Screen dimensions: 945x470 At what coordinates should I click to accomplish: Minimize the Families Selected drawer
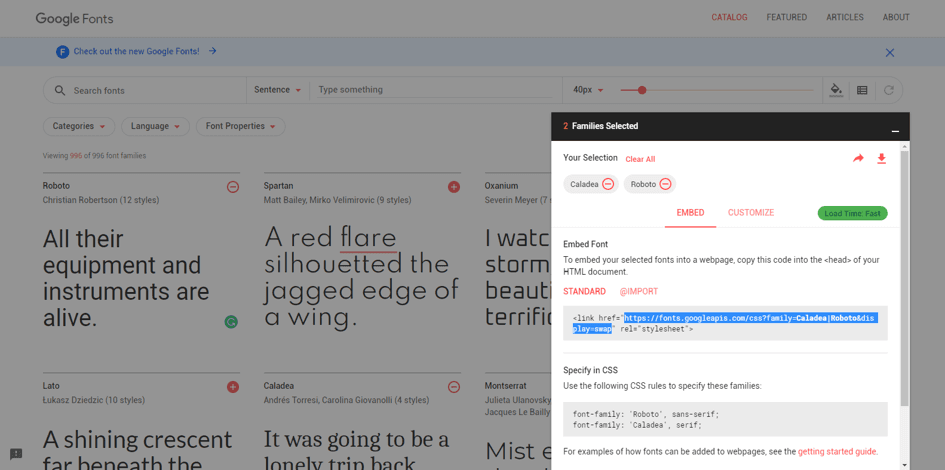pos(895,131)
